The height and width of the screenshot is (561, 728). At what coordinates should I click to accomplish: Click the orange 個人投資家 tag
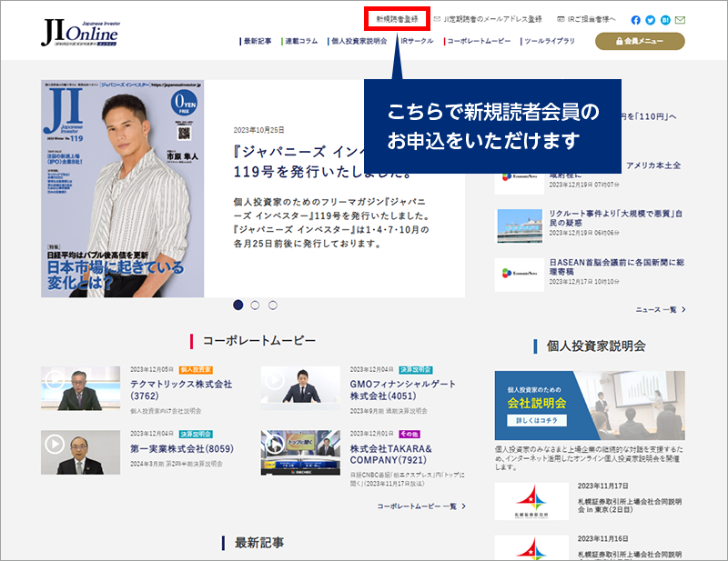pyautogui.click(x=196, y=370)
